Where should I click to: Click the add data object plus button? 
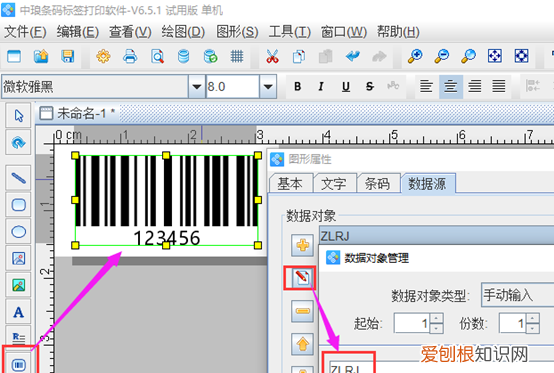coord(302,245)
